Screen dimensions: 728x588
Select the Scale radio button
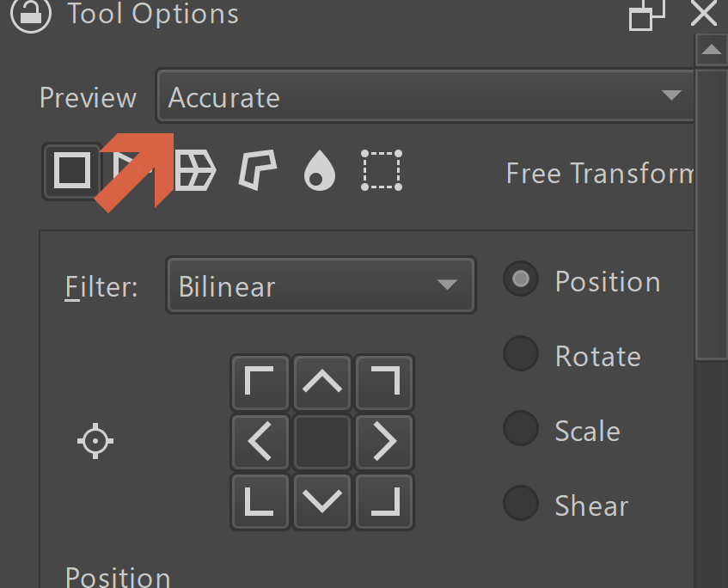(x=520, y=428)
